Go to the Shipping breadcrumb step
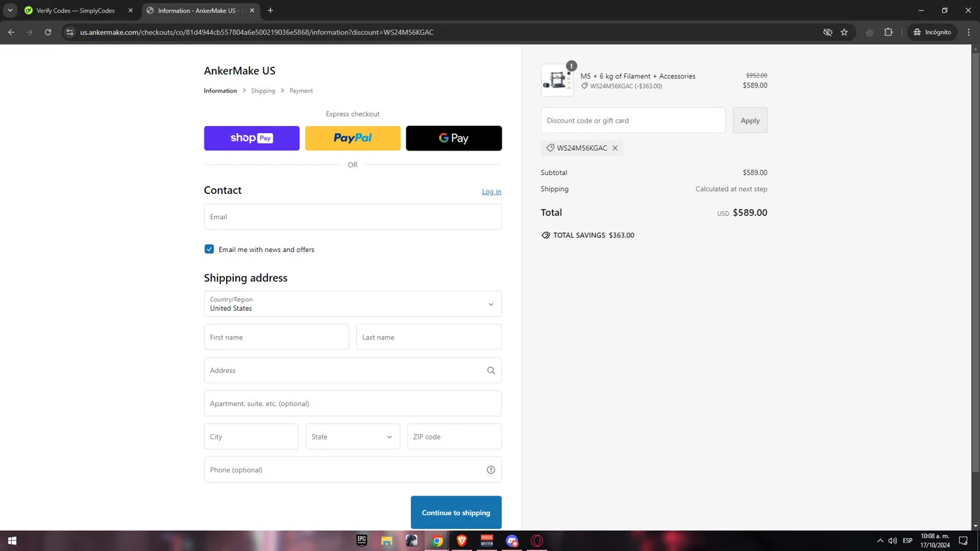 click(x=263, y=91)
